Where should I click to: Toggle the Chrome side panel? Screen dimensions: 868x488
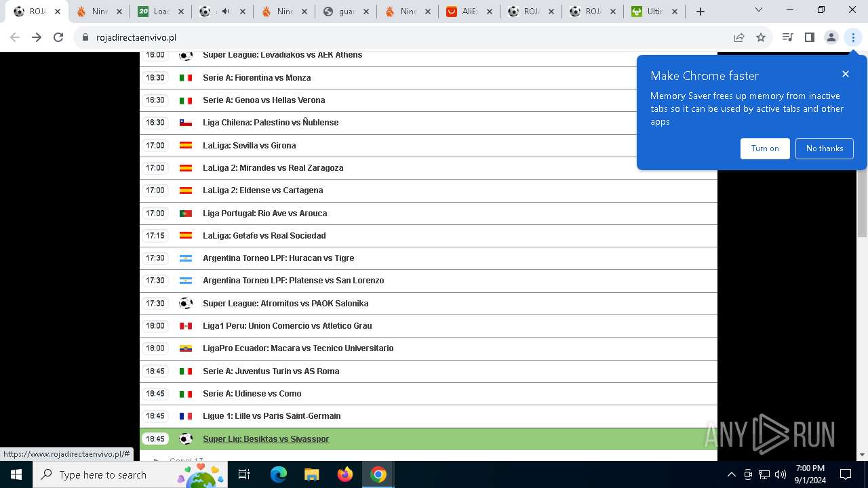(809, 37)
